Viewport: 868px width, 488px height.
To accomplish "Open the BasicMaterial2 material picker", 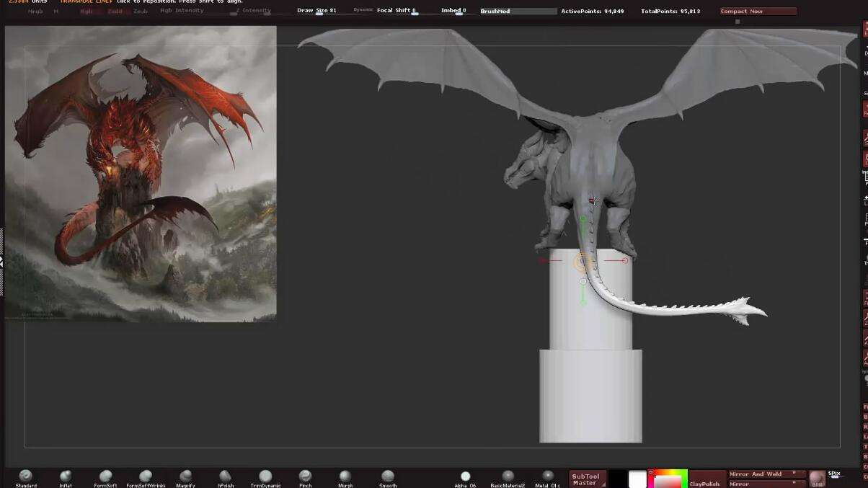I will point(508,477).
